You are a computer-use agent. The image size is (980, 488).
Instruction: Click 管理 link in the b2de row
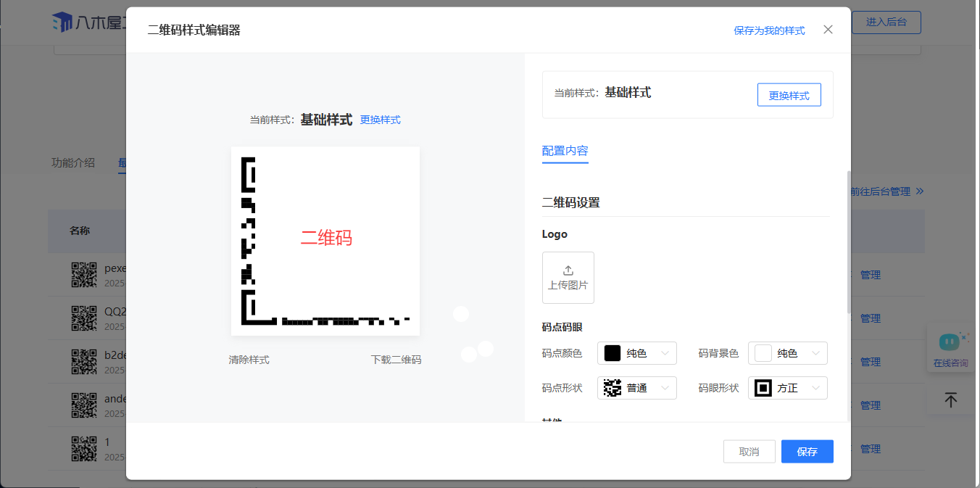coord(870,362)
